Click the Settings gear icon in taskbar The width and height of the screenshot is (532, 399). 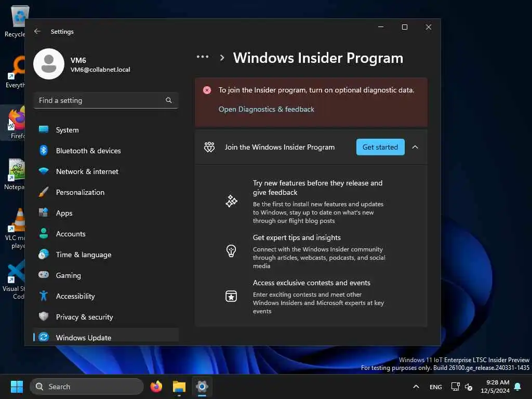pos(202,387)
